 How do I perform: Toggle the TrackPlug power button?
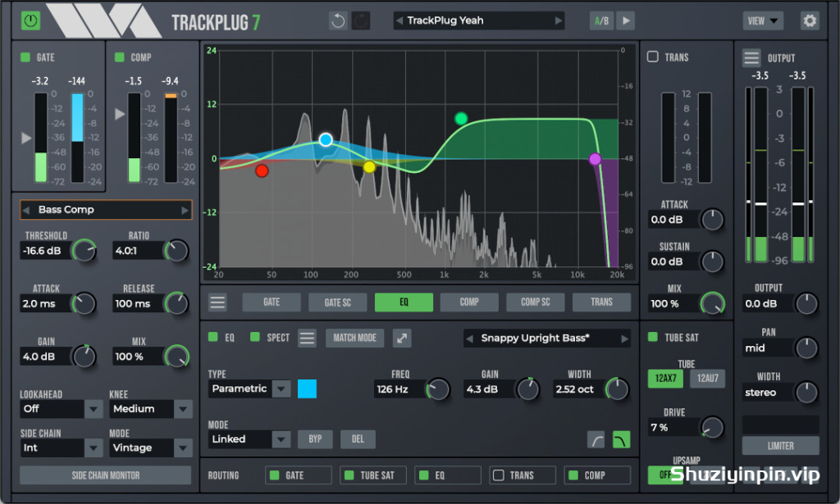pos(31,20)
